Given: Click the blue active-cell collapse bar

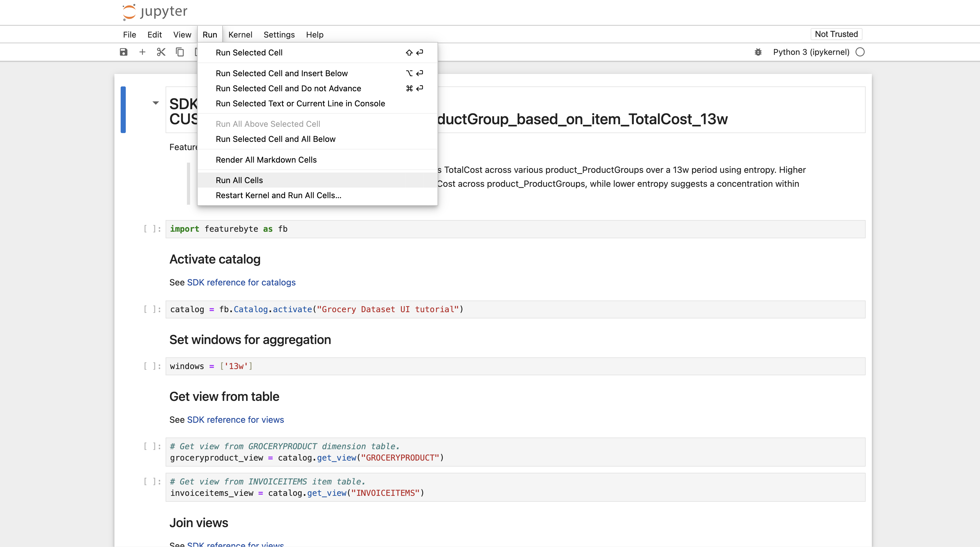Looking at the screenshot, I should click(x=123, y=110).
